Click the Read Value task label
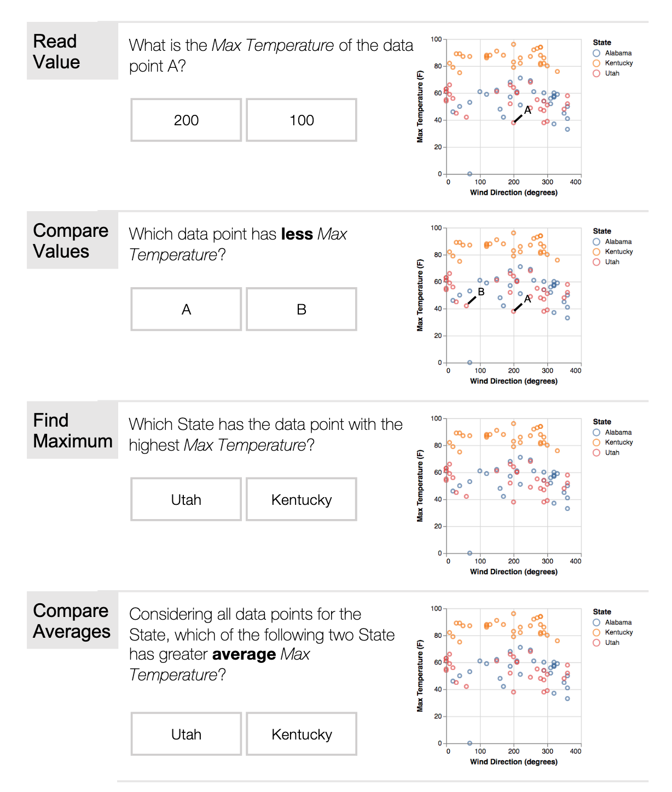The image size is (672, 792). 56,51
